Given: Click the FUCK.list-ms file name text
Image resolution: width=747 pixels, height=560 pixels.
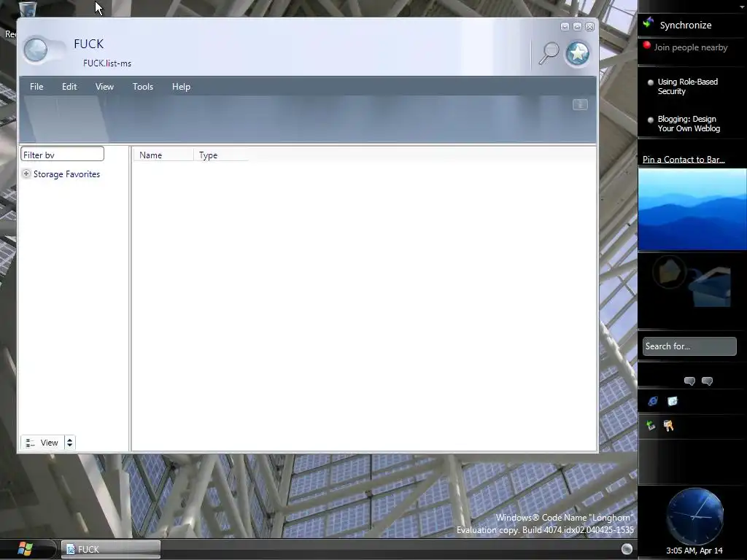Looking at the screenshot, I should pyautogui.click(x=107, y=63).
